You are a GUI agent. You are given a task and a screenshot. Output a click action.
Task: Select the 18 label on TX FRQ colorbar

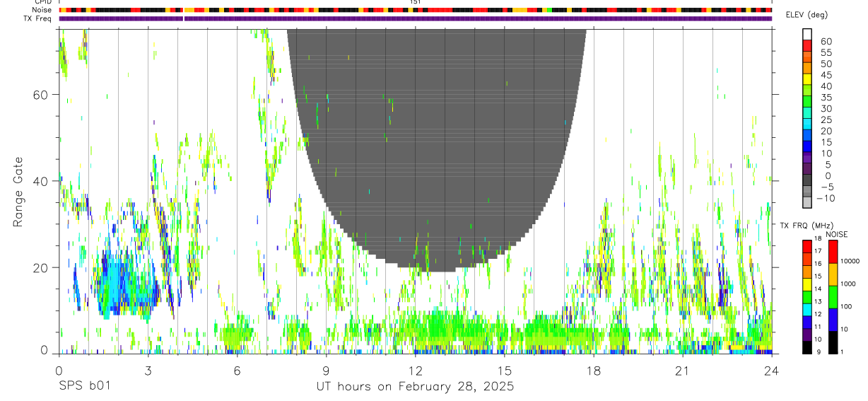pos(819,240)
